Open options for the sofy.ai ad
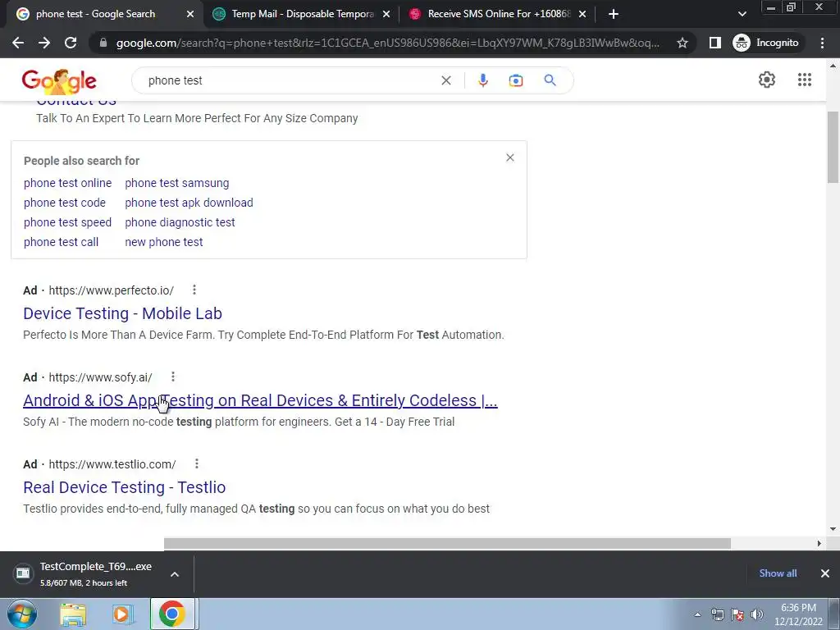The image size is (840, 630). [173, 377]
